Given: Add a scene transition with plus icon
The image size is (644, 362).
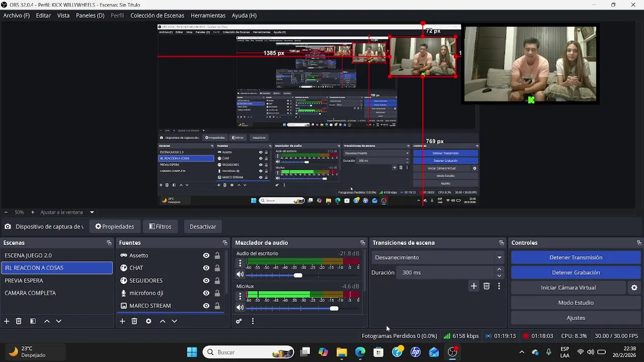Looking at the screenshot, I should pyautogui.click(x=473, y=286).
